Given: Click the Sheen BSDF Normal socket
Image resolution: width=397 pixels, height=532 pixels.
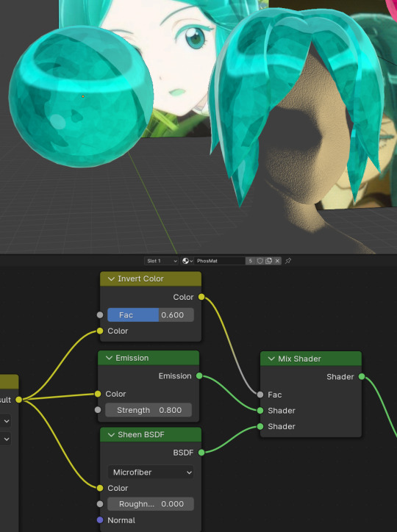Looking at the screenshot, I should point(100,520).
